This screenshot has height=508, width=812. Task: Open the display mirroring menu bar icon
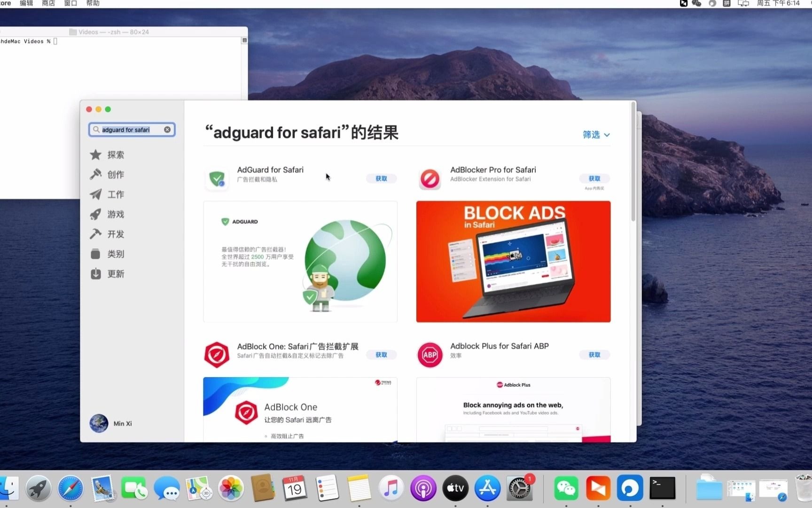[x=743, y=3]
